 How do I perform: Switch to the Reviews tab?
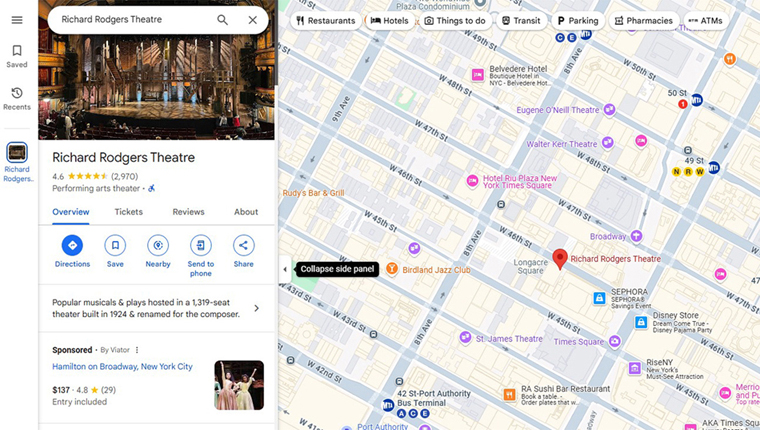(x=189, y=212)
